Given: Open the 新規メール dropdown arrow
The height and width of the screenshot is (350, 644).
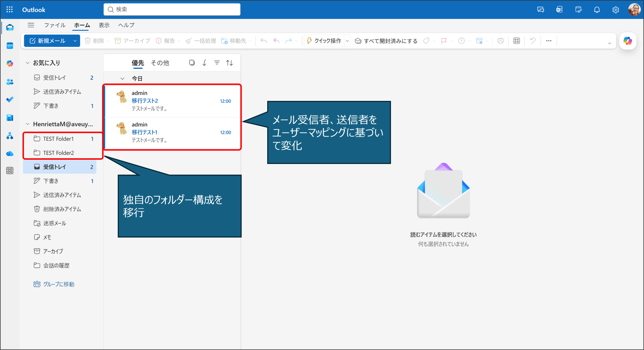Looking at the screenshot, I should click(75, 41).
